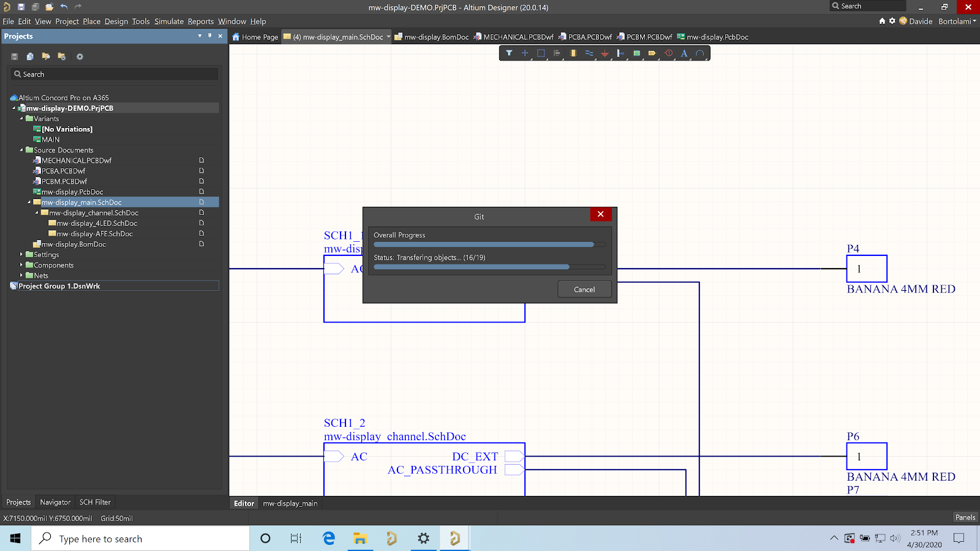Image resolution: width=980 pixels, height=551 pixels.
Task: Select the Place Wire tool
Action: (x=589, y=53)
